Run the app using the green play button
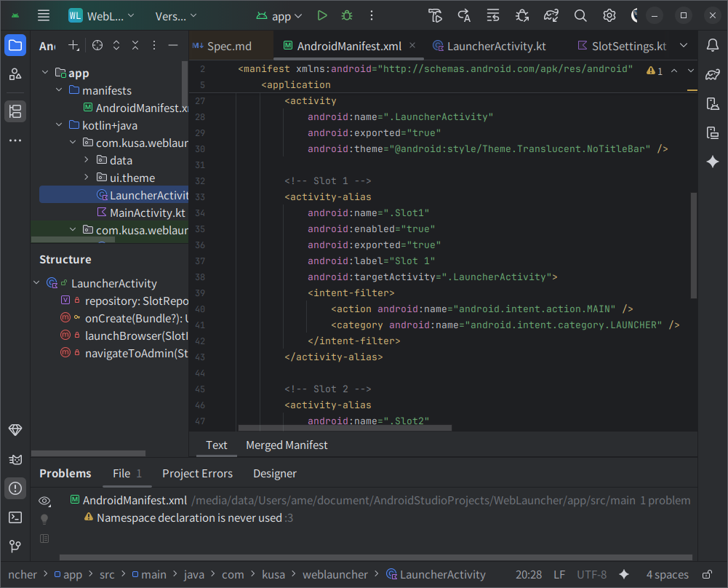The image size is (728, 588). tap(322, 15)
